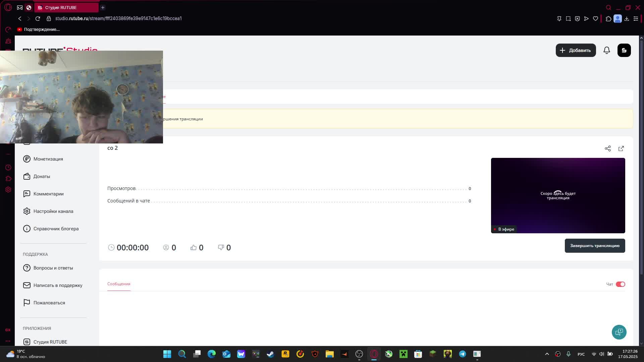Open Opera sidebar history clock icon

point(8,167)
